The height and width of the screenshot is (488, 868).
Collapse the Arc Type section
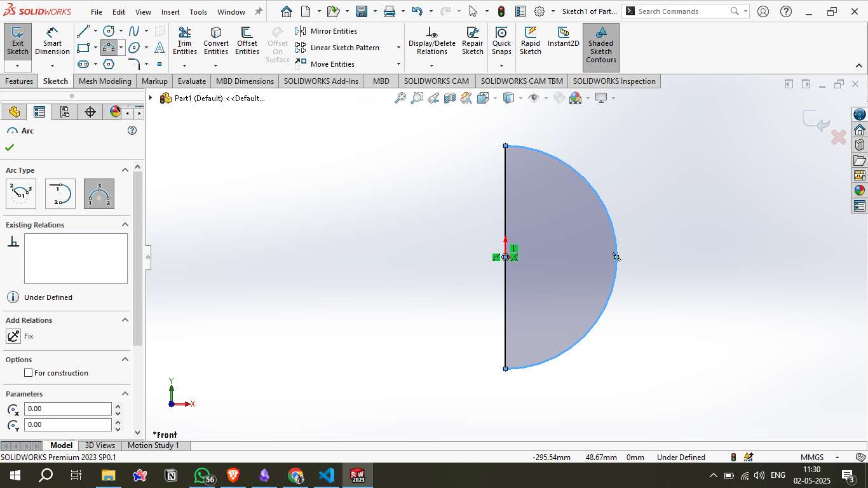point(125,170)
